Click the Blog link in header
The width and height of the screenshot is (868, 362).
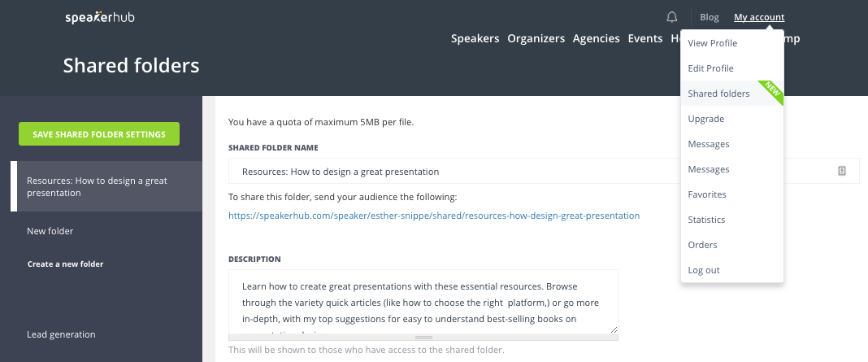coord(709,17)
